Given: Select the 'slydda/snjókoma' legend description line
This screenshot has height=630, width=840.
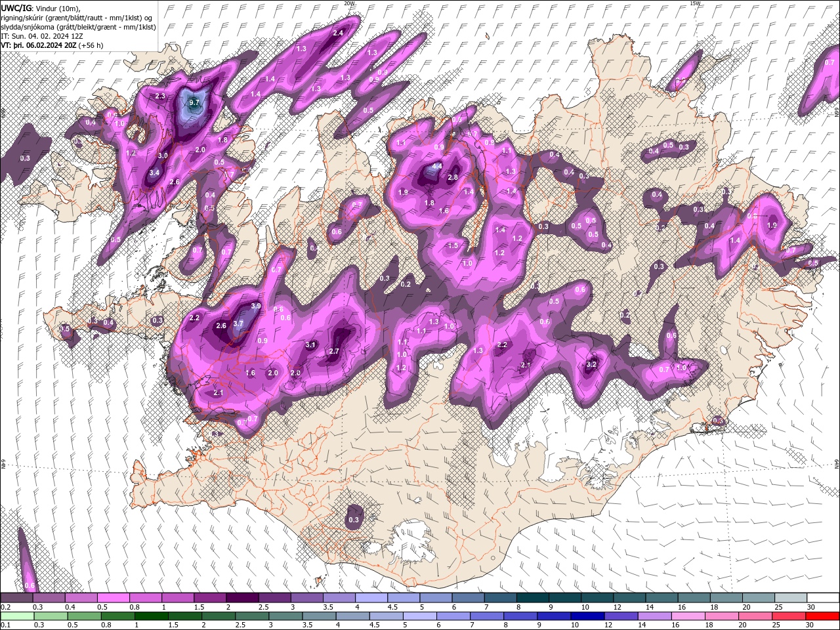Looking at the screenshot, I should (x=78, y=26).
